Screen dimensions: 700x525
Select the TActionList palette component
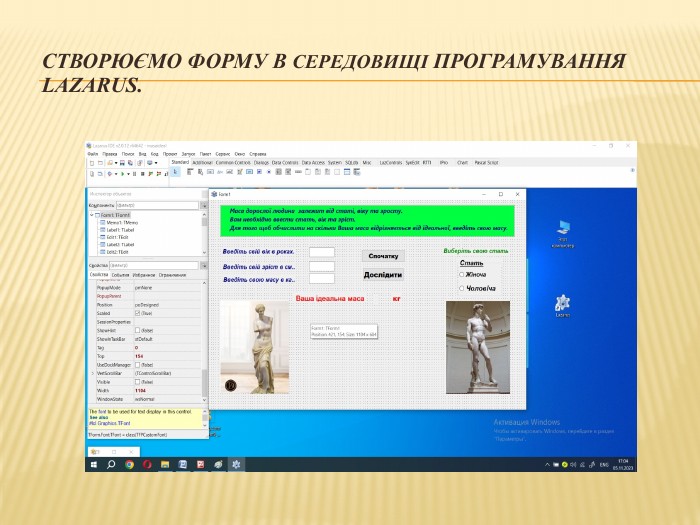click(357, 172)
